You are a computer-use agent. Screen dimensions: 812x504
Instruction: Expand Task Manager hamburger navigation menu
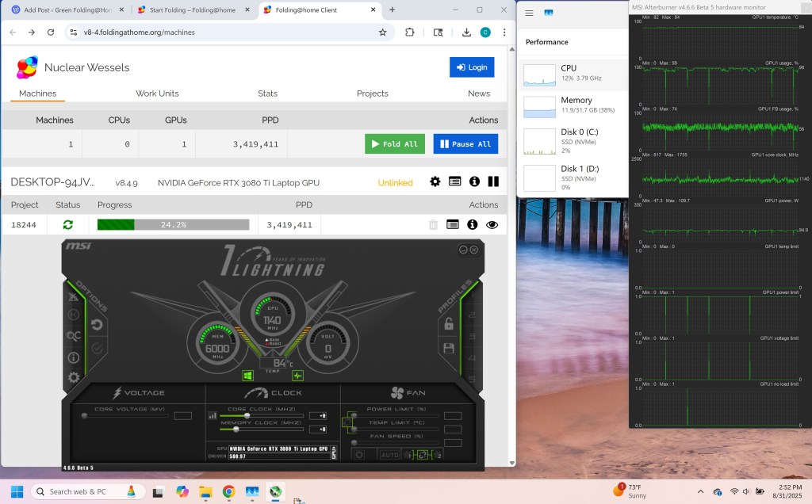528,13
